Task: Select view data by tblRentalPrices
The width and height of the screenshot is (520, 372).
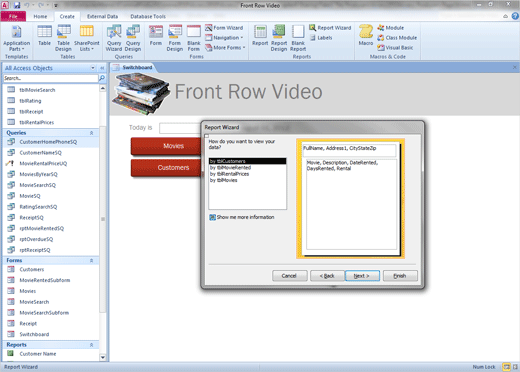Action: (x=229, y=174)
